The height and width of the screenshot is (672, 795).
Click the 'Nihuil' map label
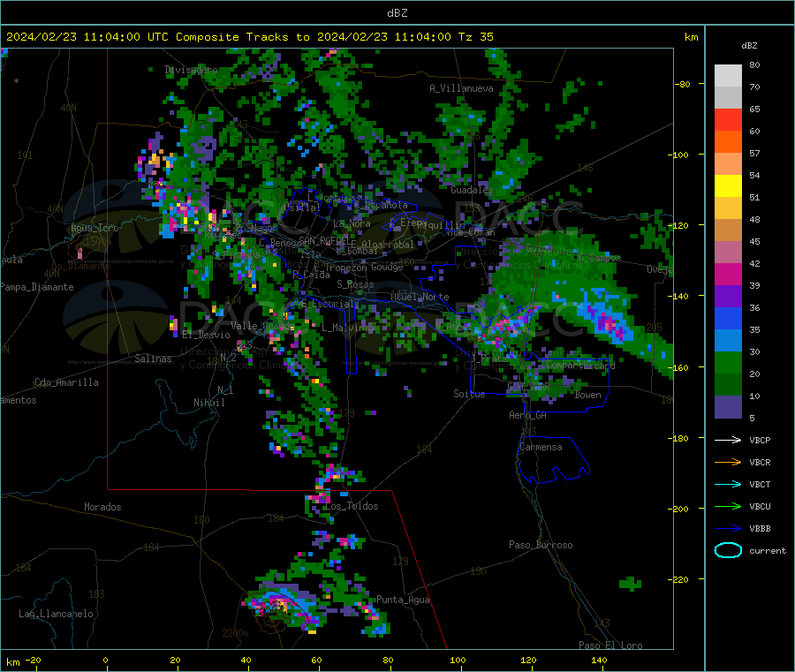[x=208, y=403]
